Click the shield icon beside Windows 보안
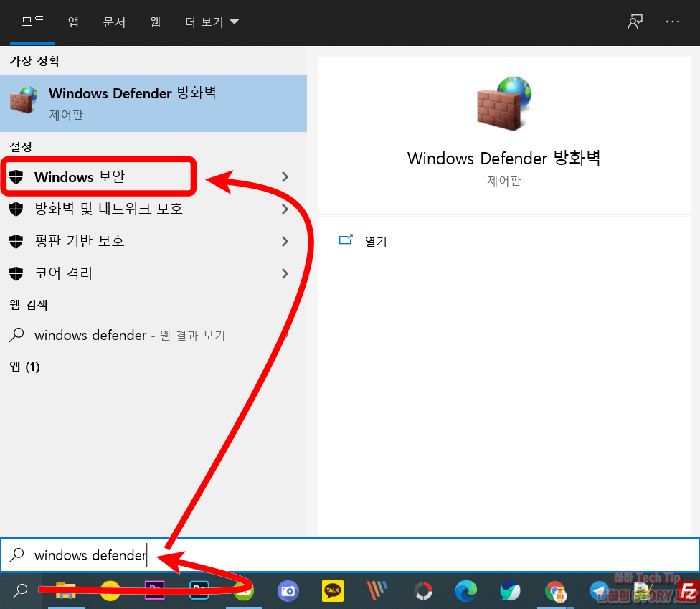Screen dimensions: 700x609 16,176
